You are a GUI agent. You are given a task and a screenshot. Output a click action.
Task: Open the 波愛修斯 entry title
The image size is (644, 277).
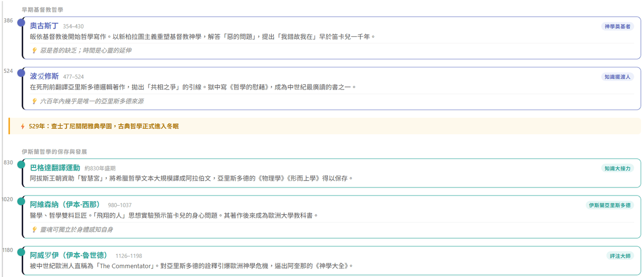(x=44, y=76)
